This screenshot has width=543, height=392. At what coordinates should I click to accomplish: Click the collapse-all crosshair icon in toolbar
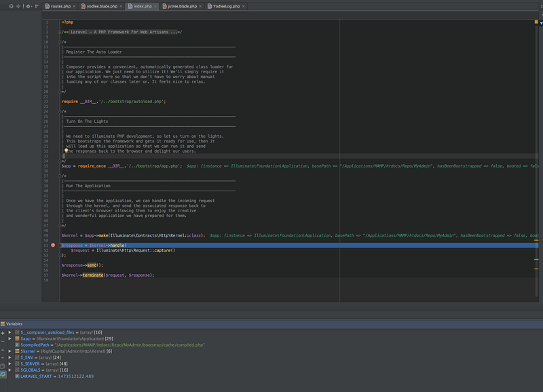(18, 6)
